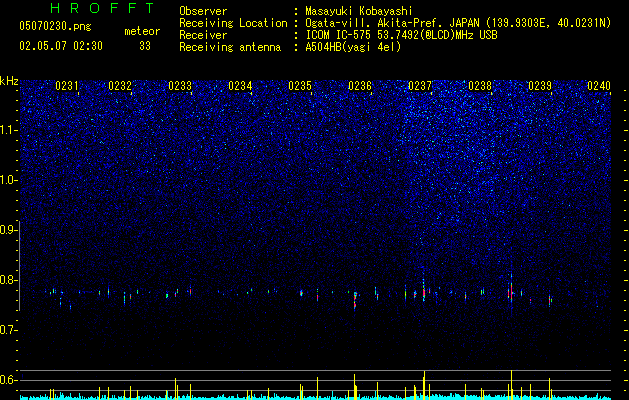The image size is (629, 400).
Task: Click the 0235 time marker
Action: coord(300,86)
